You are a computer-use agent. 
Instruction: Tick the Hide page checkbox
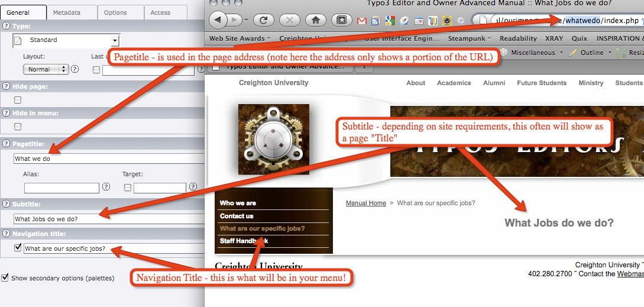(18, 100)
